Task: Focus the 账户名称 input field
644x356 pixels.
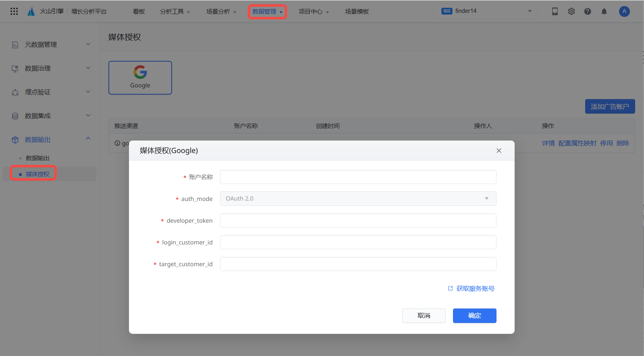Action: pyautogui.click(x=358, y=177)
